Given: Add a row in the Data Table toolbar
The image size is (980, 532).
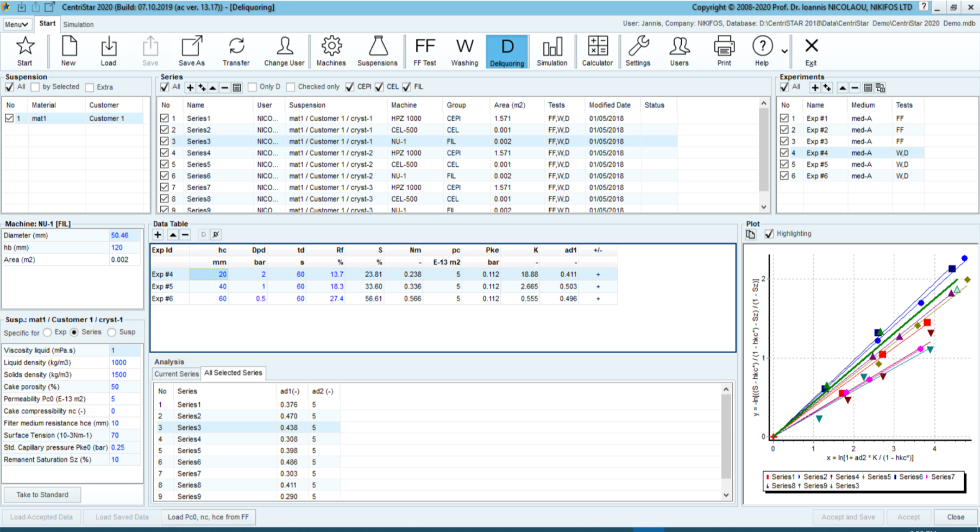Looking at the screenshot, I should click(158, 235).
